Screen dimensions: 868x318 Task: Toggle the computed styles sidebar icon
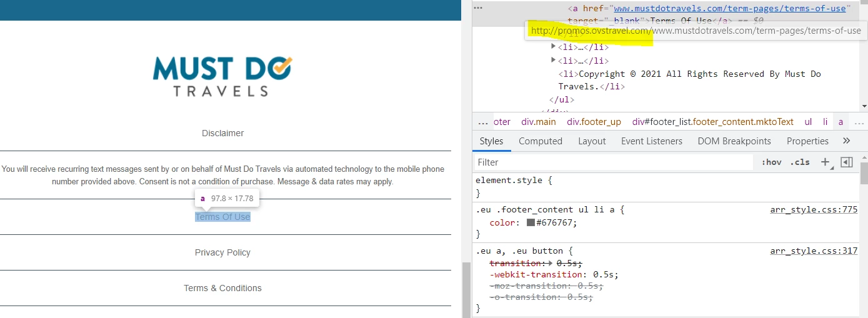click(x=847, y=162)
